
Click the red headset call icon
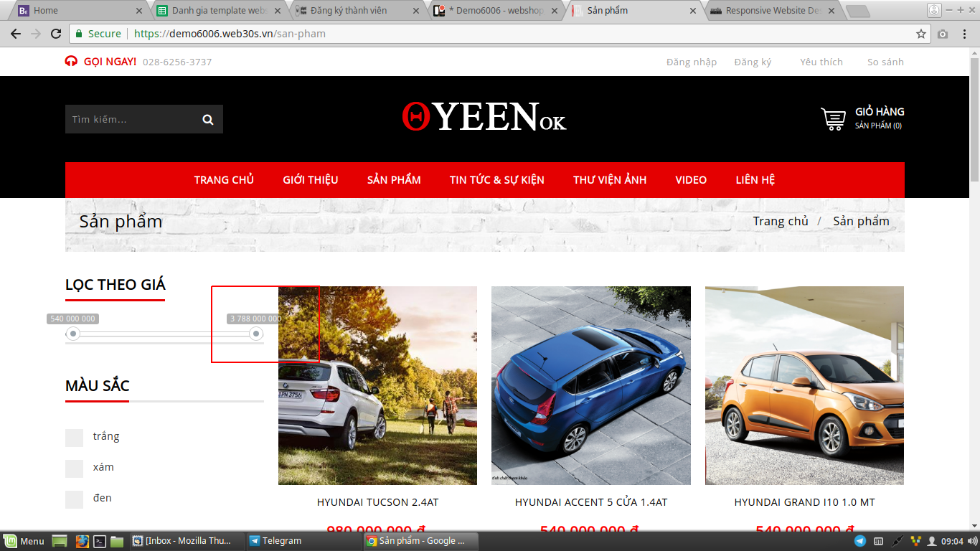tap(71, 62)
